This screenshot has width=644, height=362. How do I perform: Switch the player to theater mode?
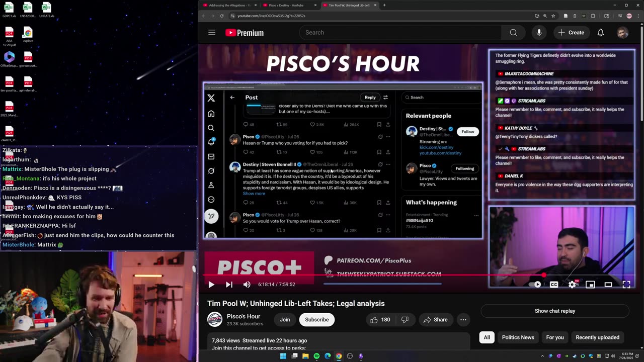click(608, 285)
